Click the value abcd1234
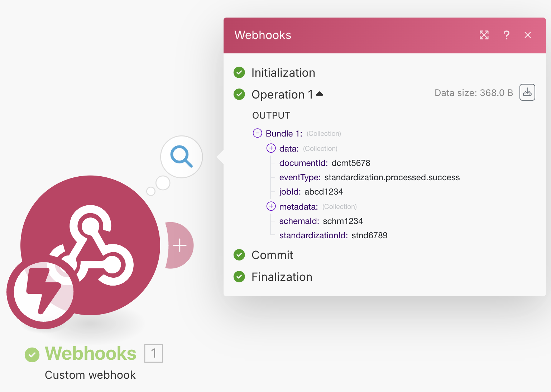551x392 pixels. 324,192
